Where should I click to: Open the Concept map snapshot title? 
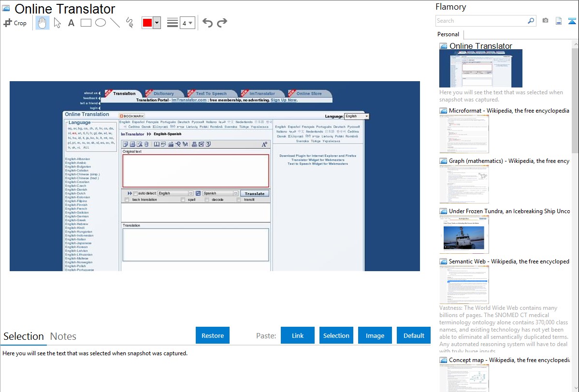tap(509, 360)
